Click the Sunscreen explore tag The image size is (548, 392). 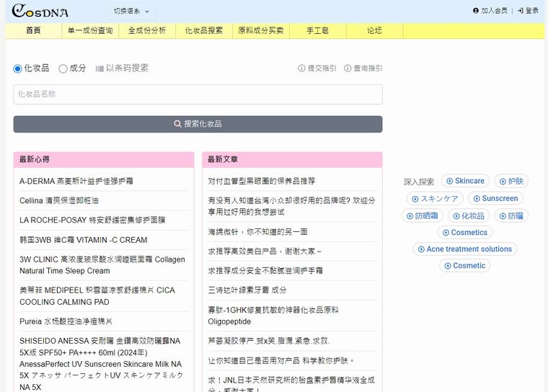click(495, 198)
